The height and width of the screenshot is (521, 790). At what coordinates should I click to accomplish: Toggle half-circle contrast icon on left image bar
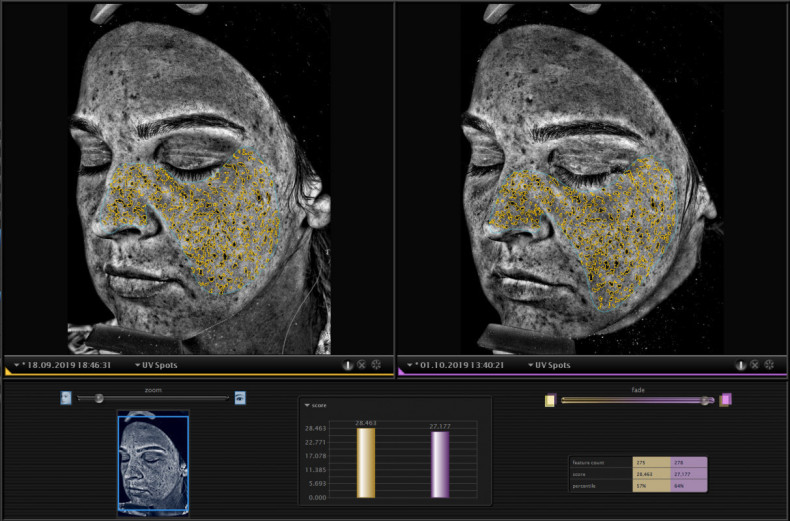(x=348, y=366)
